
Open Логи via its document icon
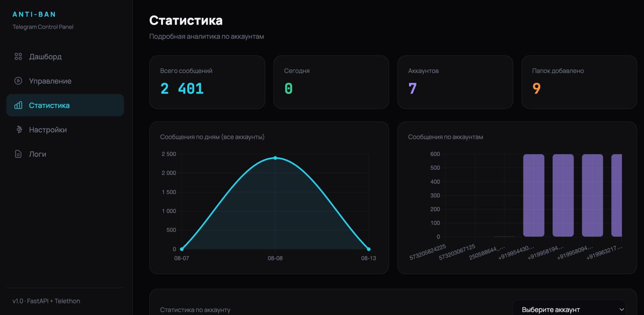pos(18,154)
